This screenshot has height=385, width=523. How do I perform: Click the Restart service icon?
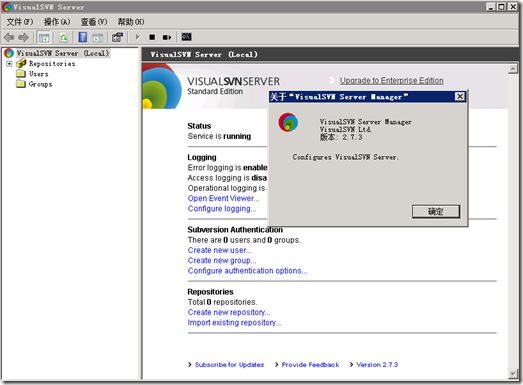[167, 37]
